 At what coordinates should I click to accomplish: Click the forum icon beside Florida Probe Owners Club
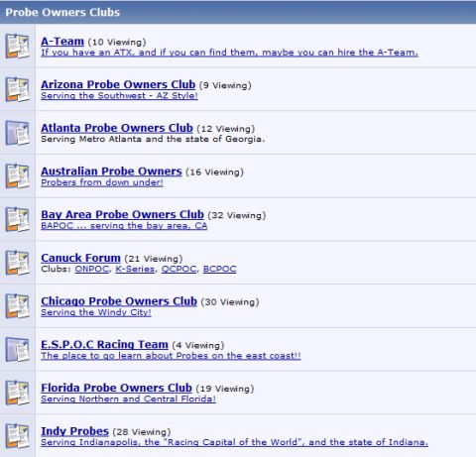coord(17,393)
